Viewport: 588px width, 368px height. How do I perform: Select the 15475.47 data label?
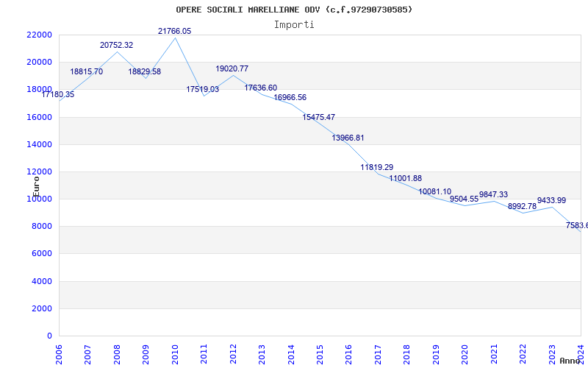[x=319, y=117]
